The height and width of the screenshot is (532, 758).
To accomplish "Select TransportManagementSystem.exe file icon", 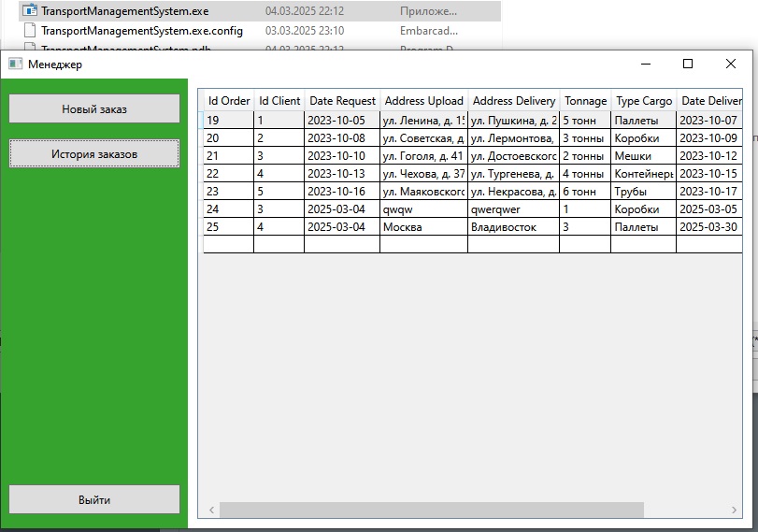I will [x=30, y=11].
